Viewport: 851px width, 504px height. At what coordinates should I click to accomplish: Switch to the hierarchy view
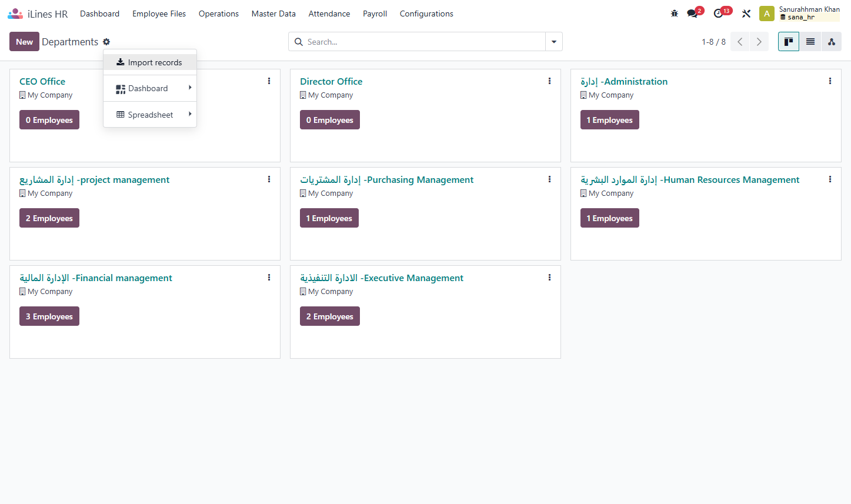click(x=832, y=41)
